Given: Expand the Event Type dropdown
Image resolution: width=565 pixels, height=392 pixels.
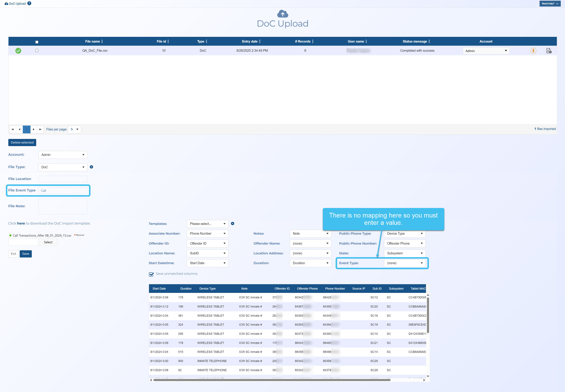Looking at the screenshot, I should (x=404, y=263).
